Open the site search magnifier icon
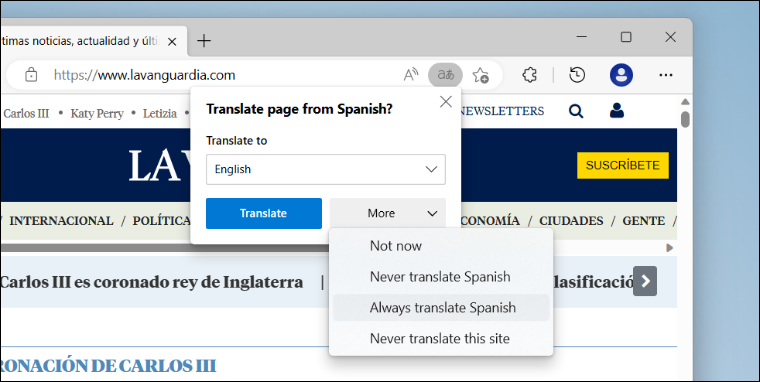The height and width of the screenshot is (382, 760). (x=576, y=111)
